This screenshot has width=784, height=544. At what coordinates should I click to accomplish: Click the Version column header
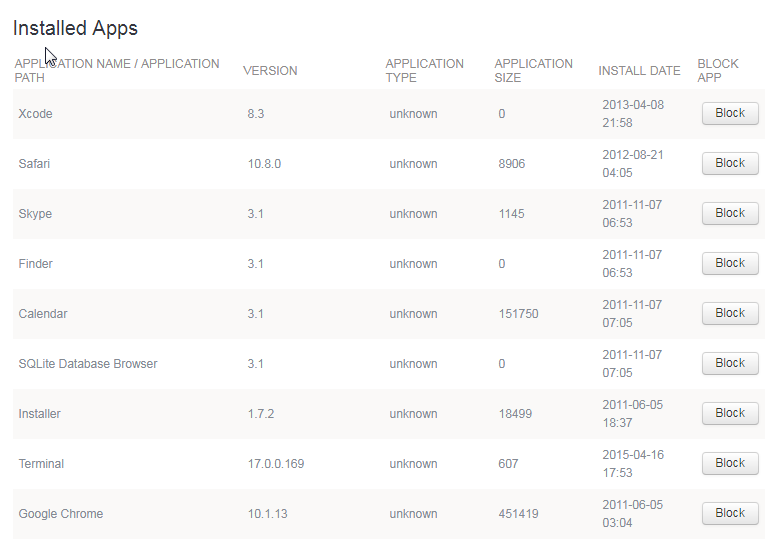pyautogui.click(x=270, y=71)
